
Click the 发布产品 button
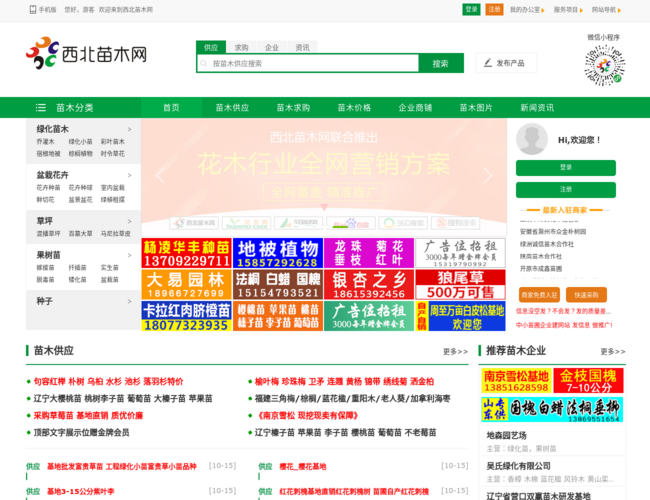(506, 63)
